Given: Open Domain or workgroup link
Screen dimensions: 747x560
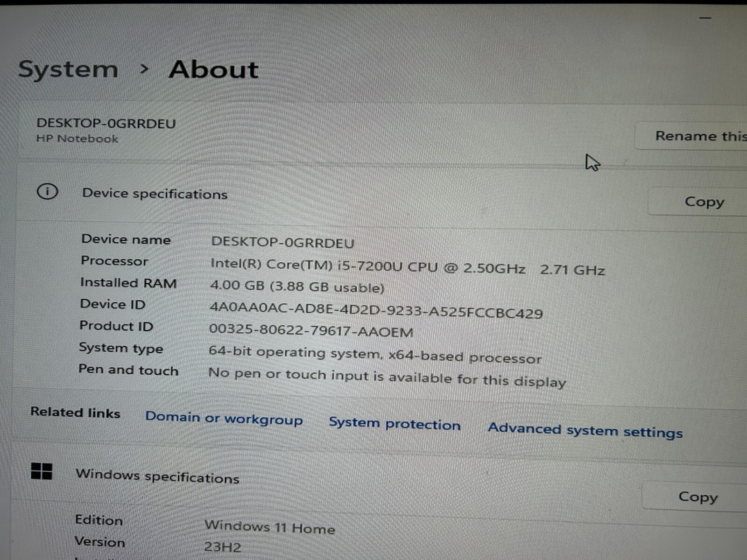Looking at the screenshot, I should click(224, 418).
